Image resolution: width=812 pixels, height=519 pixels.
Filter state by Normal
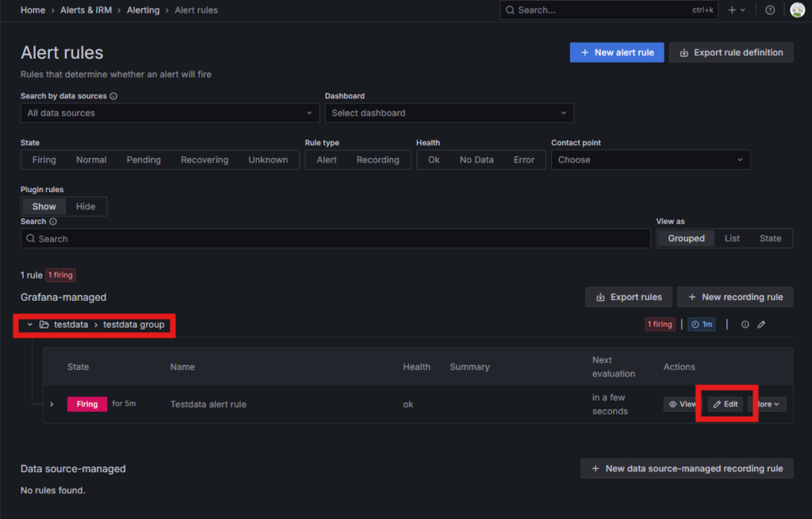pos(91,160)
